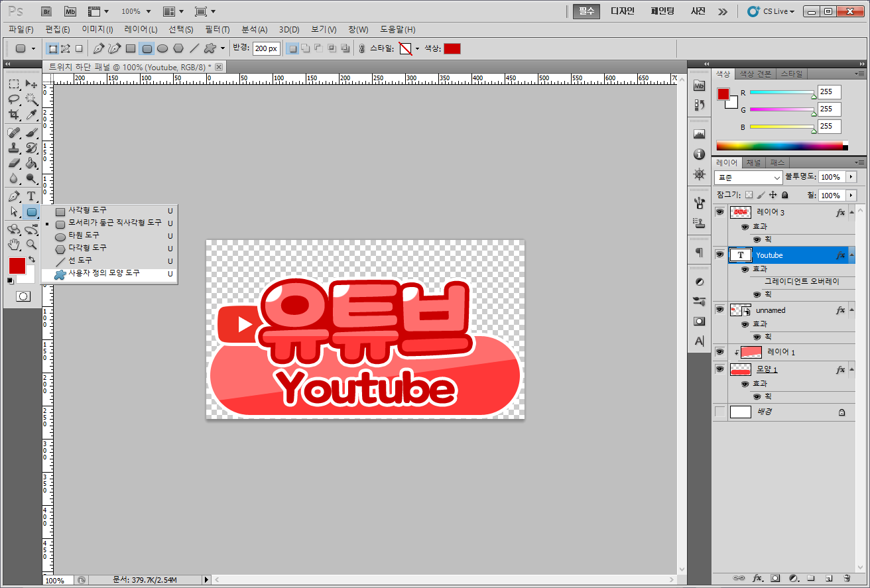Open style picker dropdown arrow
The height and width of the screenshot is (588, 870).
pos(417,48)
